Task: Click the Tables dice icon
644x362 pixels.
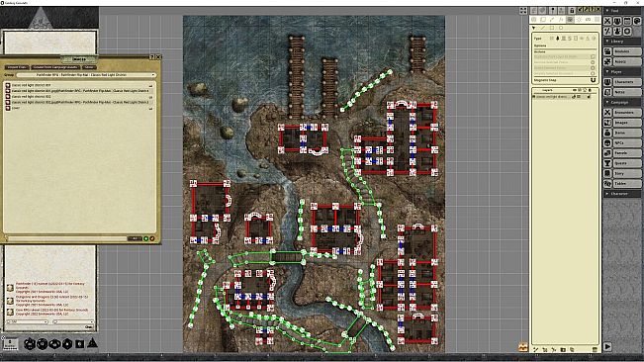Action: pyautogui.click(x=607, y=183)
